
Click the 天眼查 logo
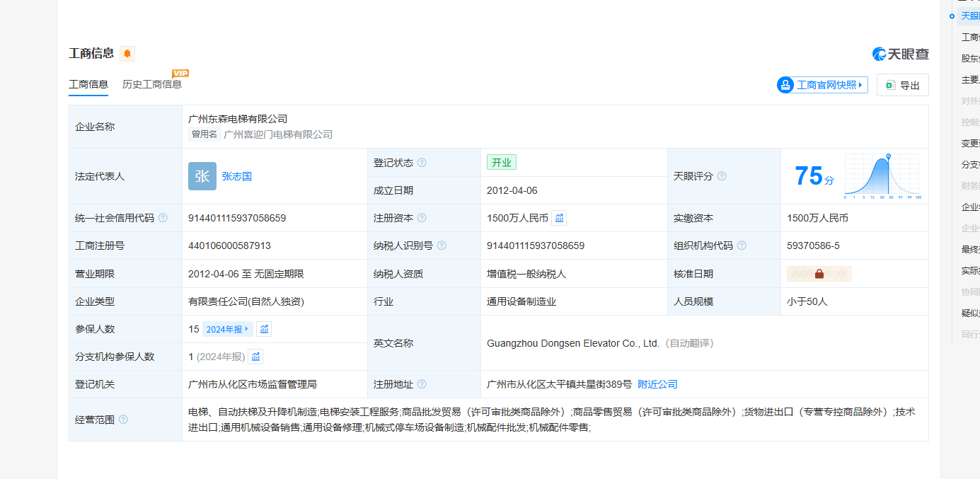coord(900,54)
